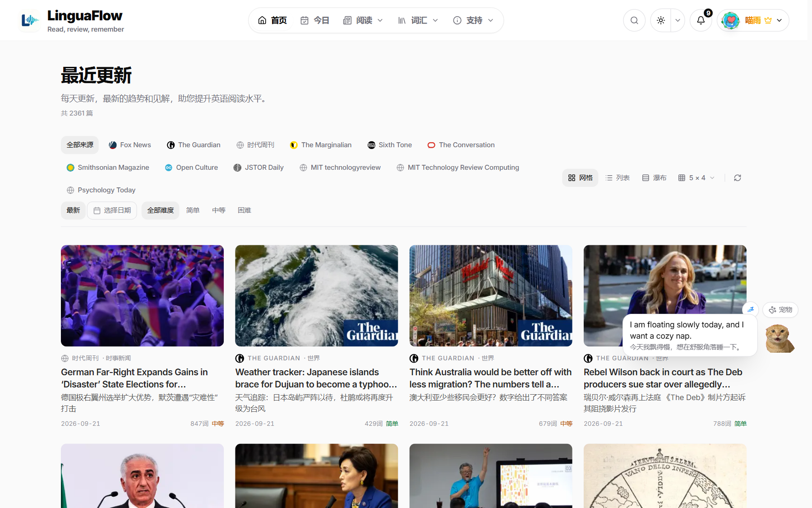Open headline Weather tracker: Japanese islands
812x508 pixels.
click(x=316, y=378)
